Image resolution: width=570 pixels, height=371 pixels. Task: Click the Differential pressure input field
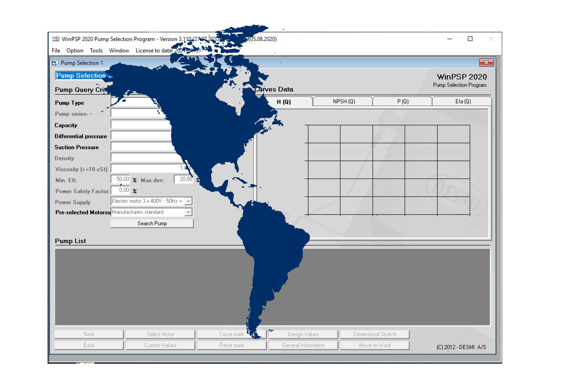141,136
